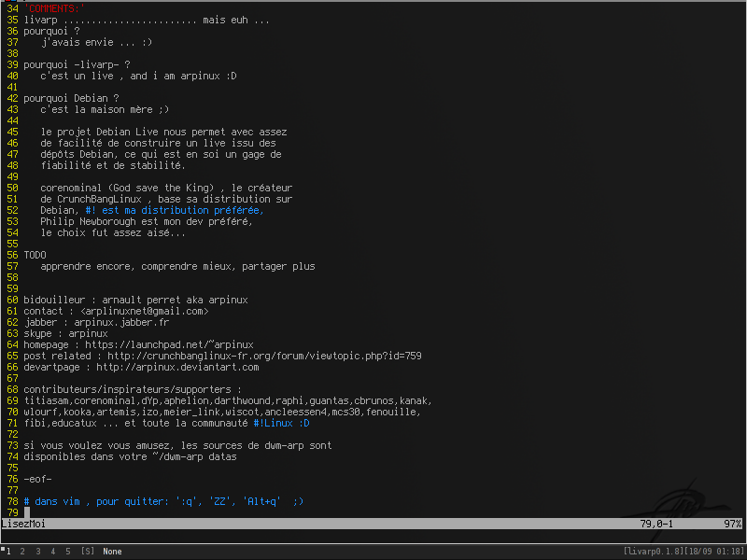Click the 'j'avais envie ... :)' line

(96, 42)
